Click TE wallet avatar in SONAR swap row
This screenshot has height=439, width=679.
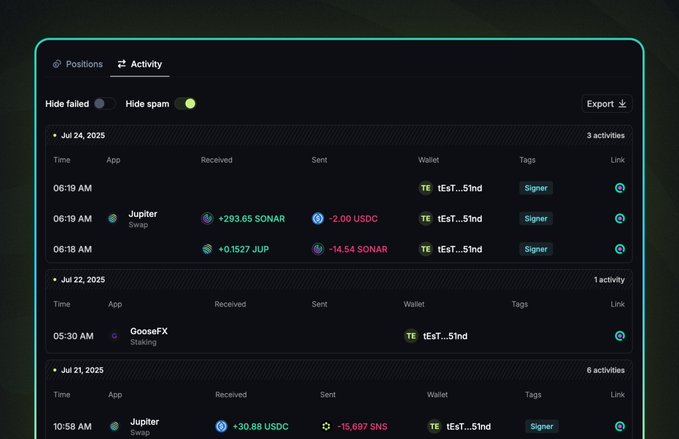click(x=426, y=219)
